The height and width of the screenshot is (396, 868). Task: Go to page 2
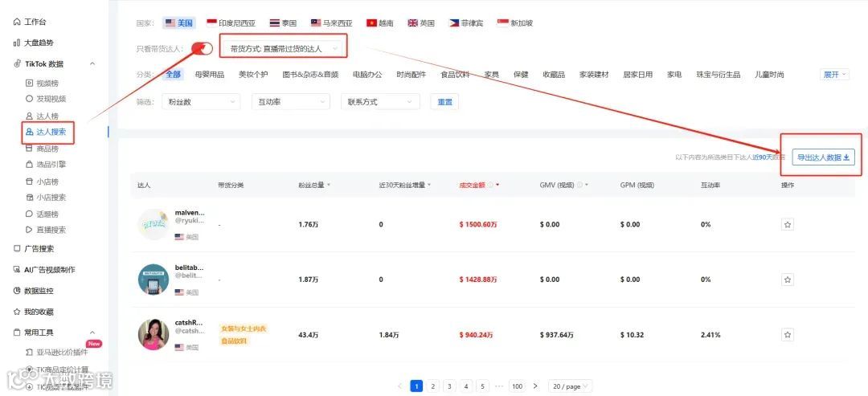433,386
